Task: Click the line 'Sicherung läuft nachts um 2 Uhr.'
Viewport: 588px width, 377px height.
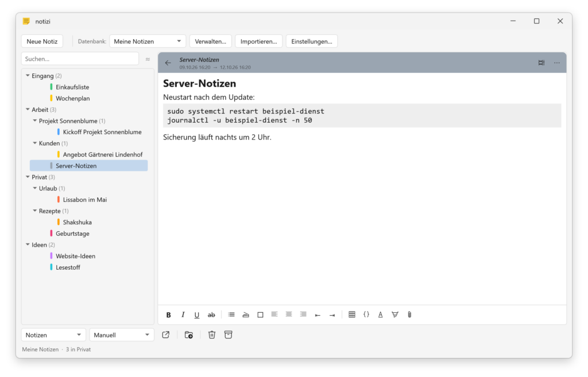Action: pos(217,137)
